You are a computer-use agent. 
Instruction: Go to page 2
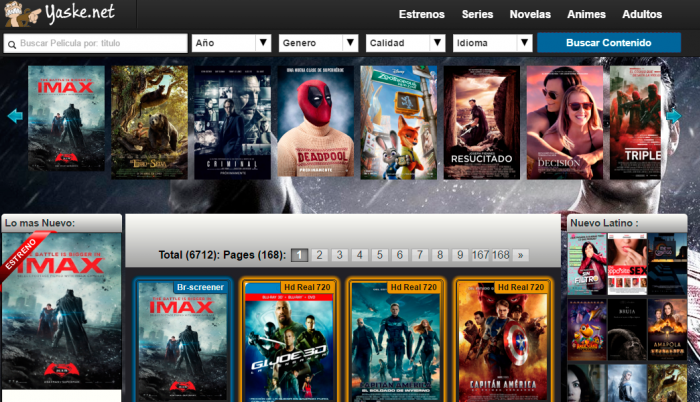point(320,255)
